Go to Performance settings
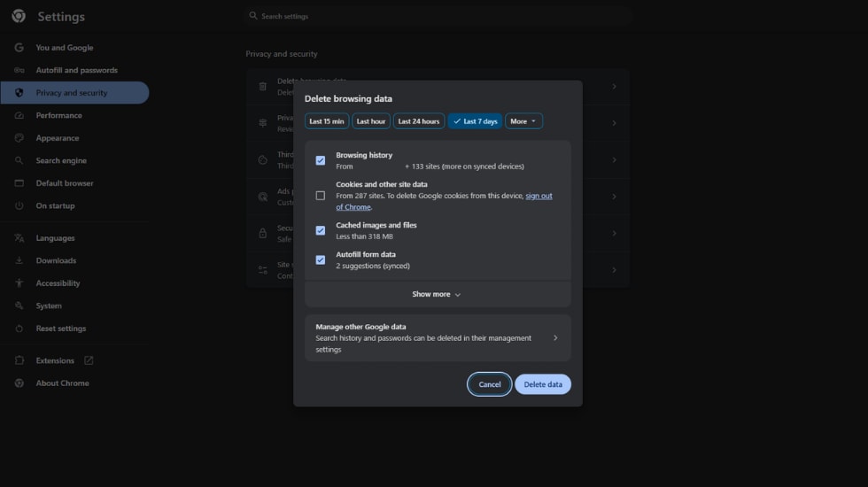This screenshot has width=868, height=487. [x=74, y=115]
